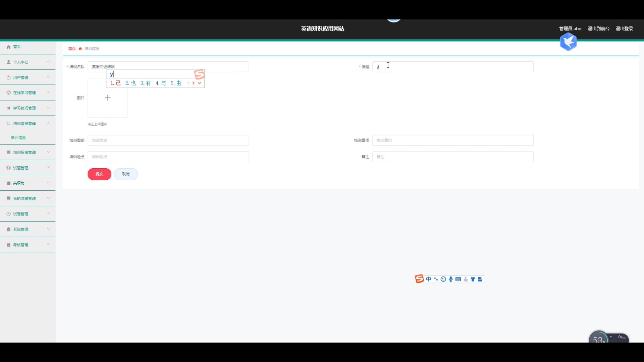Image resolution: width=644 pixels, height=362 pixels.
Task: Pick candidate 3.有 in IME popup
Action: (146, 83)
